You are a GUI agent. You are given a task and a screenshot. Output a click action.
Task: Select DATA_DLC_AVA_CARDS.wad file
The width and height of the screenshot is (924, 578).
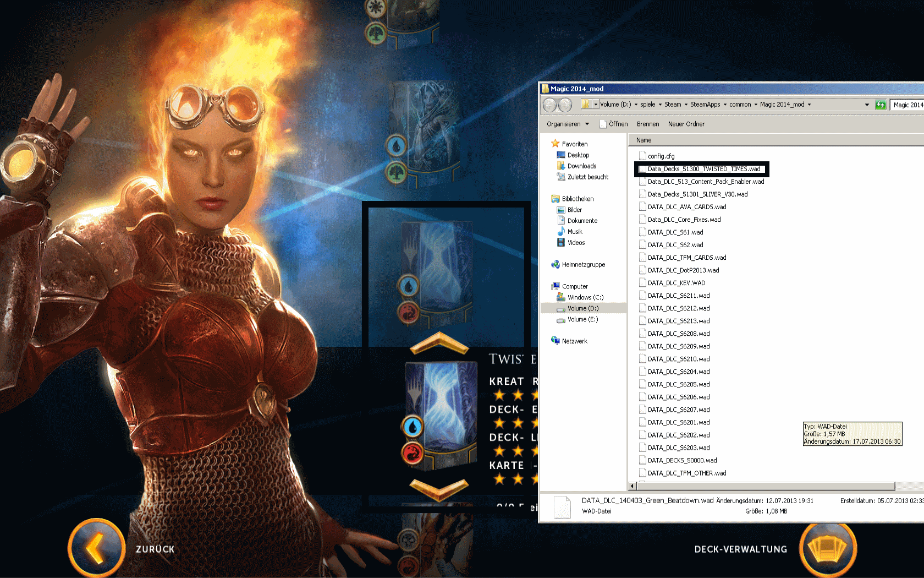683,207
